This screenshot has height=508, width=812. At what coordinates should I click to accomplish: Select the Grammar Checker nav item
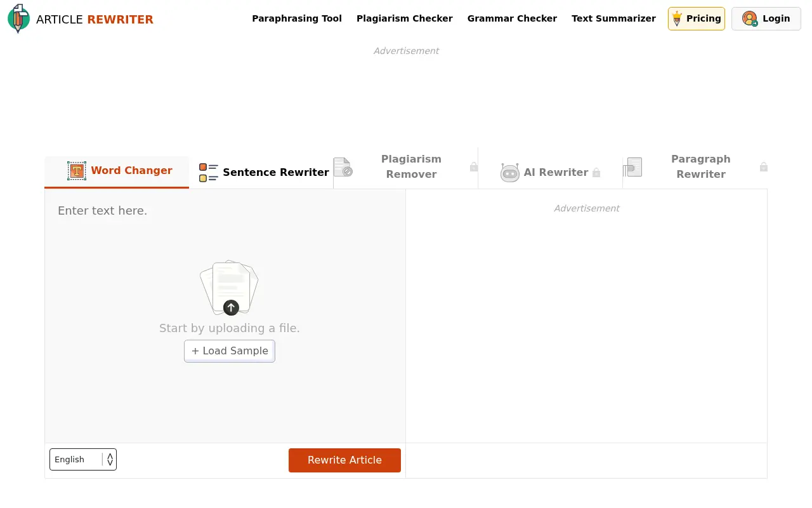point(512,18)
